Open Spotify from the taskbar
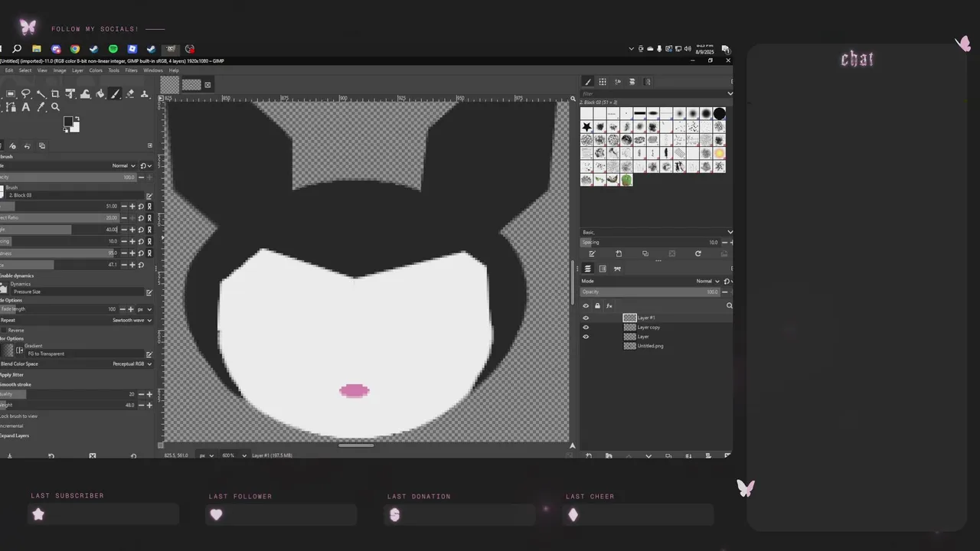 click(113, 49)
